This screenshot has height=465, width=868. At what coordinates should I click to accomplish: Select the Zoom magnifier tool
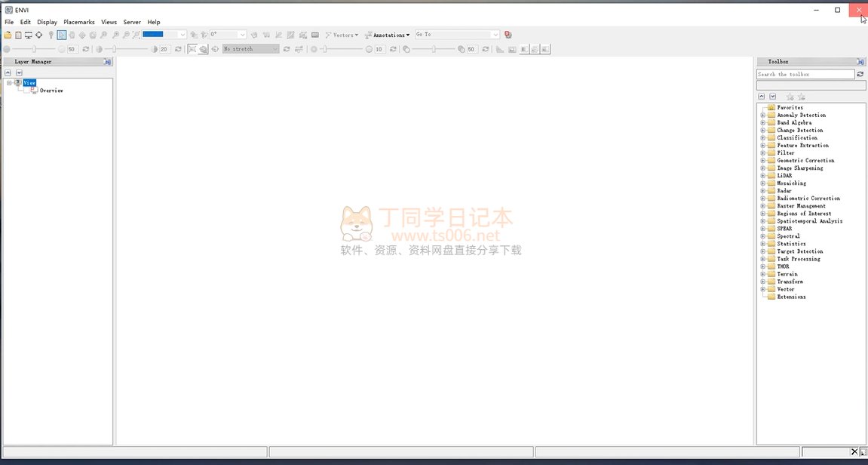tap(103, 35)
